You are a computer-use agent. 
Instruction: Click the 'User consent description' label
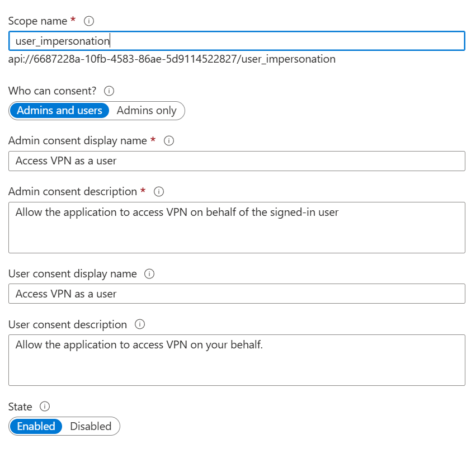click(x=68, y=324)
